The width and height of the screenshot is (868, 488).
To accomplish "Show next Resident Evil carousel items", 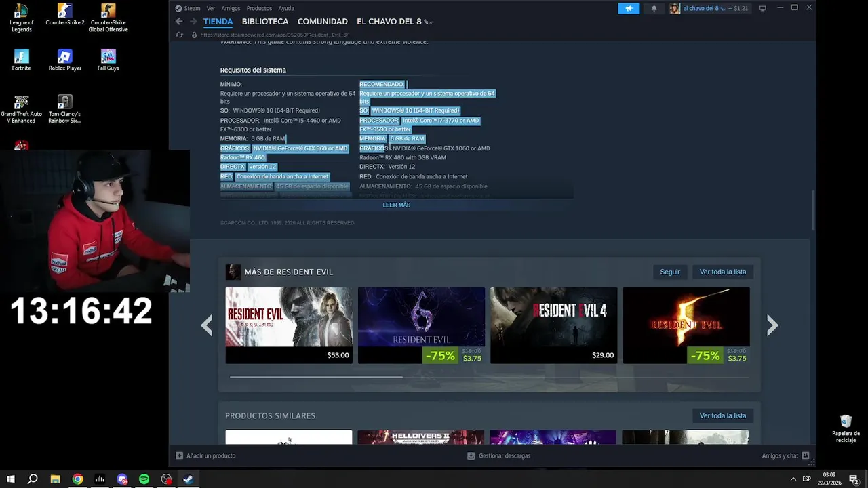I will coord(772,325).
